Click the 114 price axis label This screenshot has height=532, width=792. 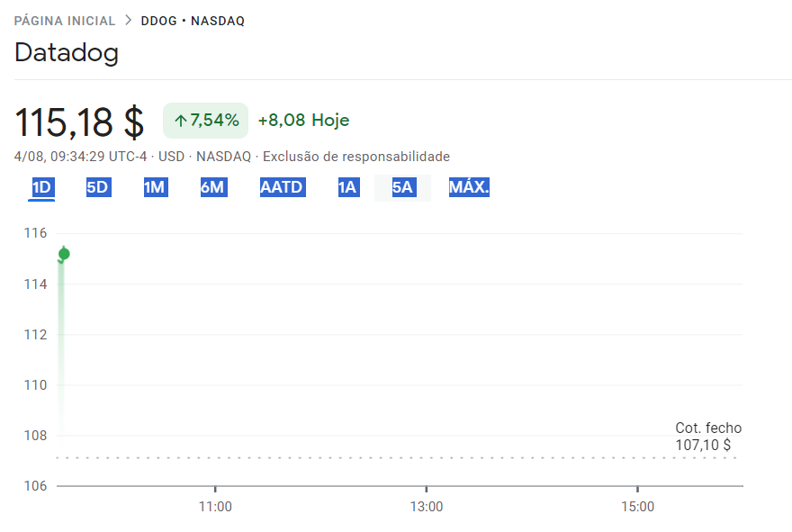[35, 284]
